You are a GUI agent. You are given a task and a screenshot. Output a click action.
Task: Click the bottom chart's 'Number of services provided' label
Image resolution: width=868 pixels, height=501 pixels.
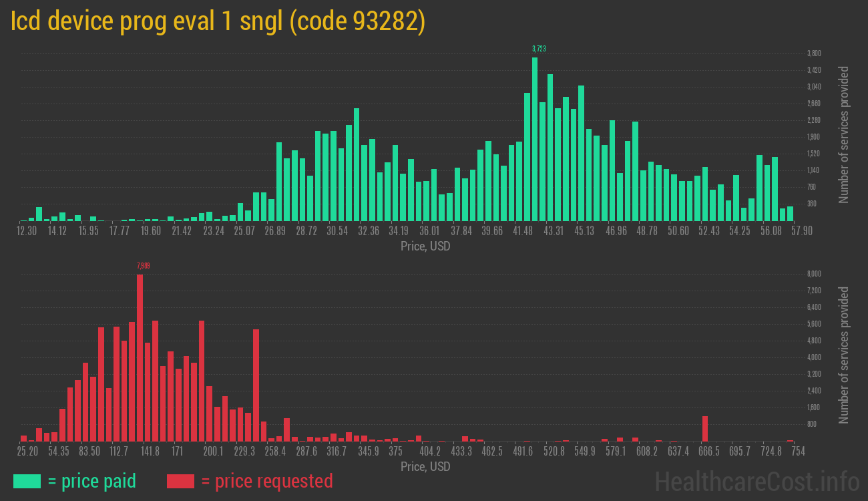click(844, 355)
